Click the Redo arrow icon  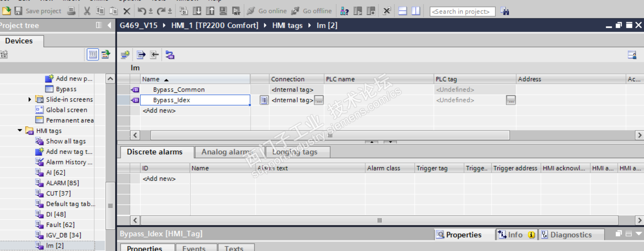tap(162, 11)
